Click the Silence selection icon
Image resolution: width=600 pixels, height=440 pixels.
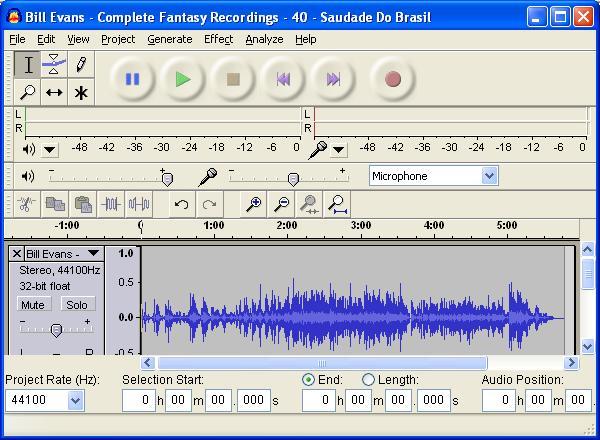[139, 204]
